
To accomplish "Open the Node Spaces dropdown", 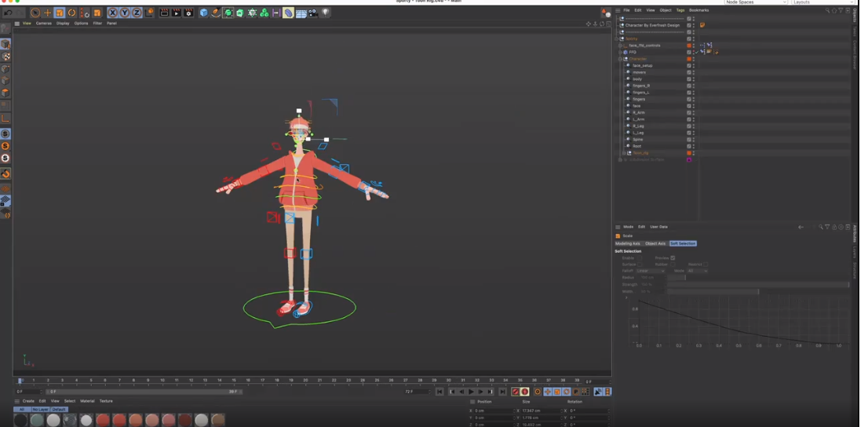I will (755, 2).
